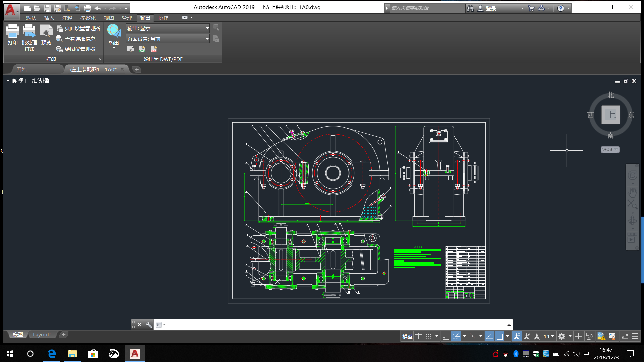The height and width of the screenshot is (362, 644).
Task: Click the pan hand tool in navigation bar
Action: pyautogui.click(x=632, y=192)
